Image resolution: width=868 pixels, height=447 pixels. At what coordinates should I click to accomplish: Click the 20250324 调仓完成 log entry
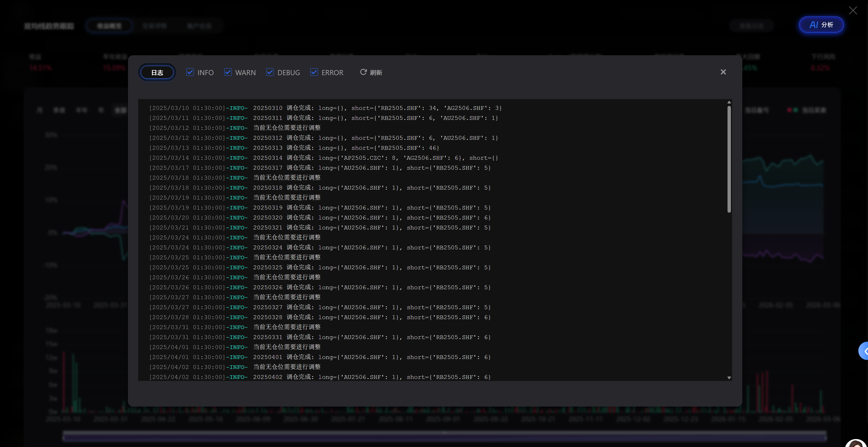320,248
